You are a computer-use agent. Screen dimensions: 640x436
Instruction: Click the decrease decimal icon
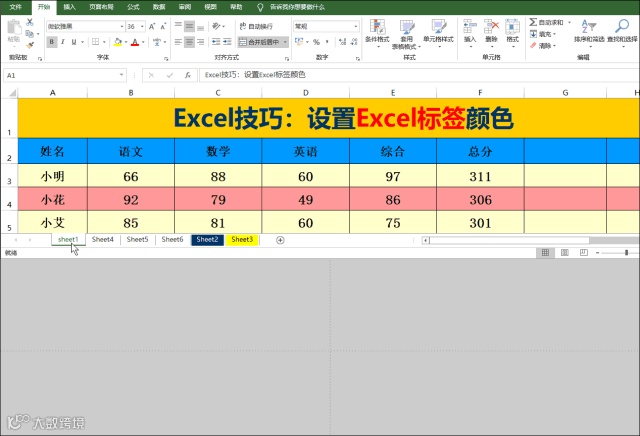354,42
